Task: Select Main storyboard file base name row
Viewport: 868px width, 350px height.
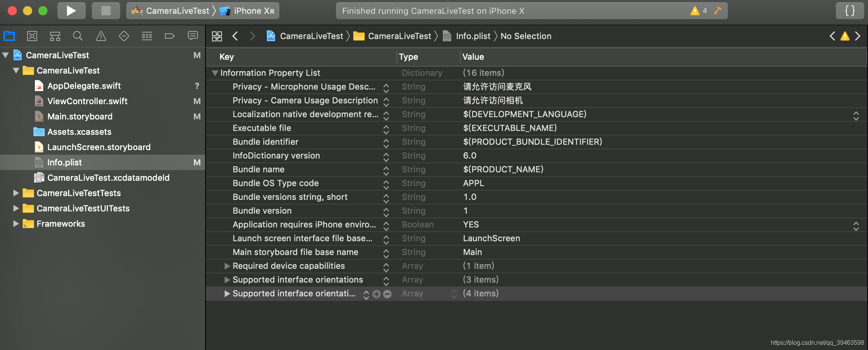Action: (537, 252)
